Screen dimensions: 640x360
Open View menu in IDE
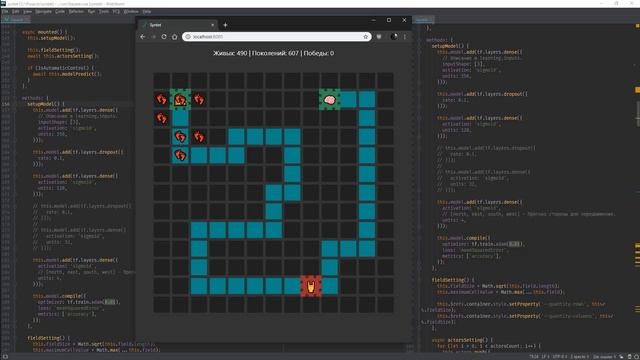click(x=27, y=11)
